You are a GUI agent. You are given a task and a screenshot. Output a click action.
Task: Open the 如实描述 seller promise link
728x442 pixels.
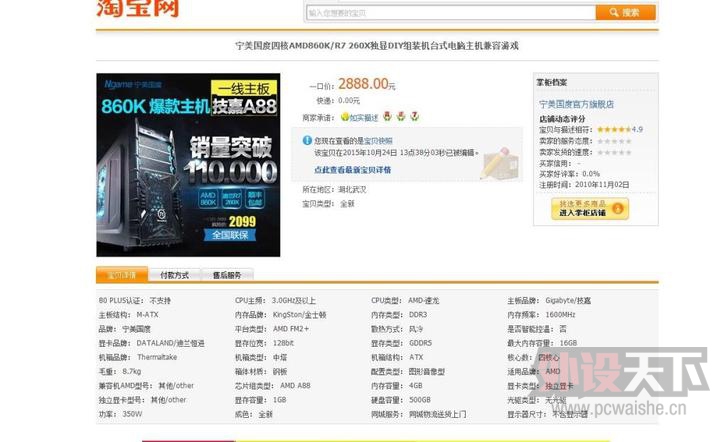tap(364, 118)
